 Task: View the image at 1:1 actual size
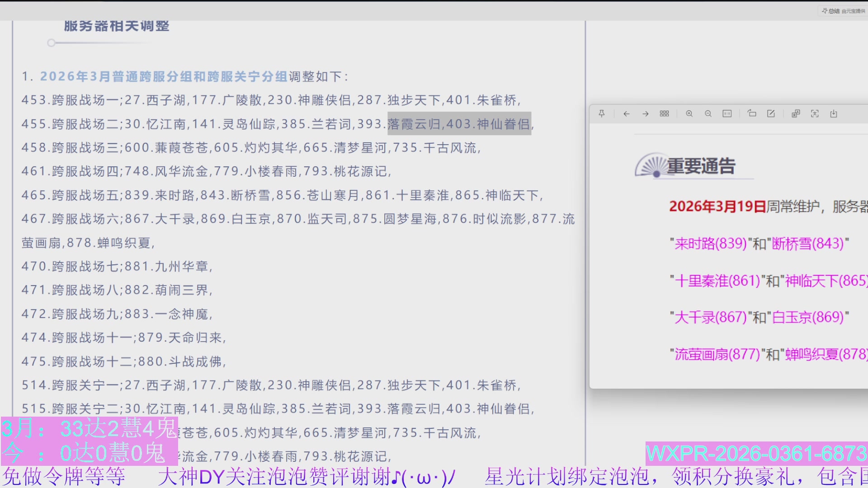click(727, 113)
